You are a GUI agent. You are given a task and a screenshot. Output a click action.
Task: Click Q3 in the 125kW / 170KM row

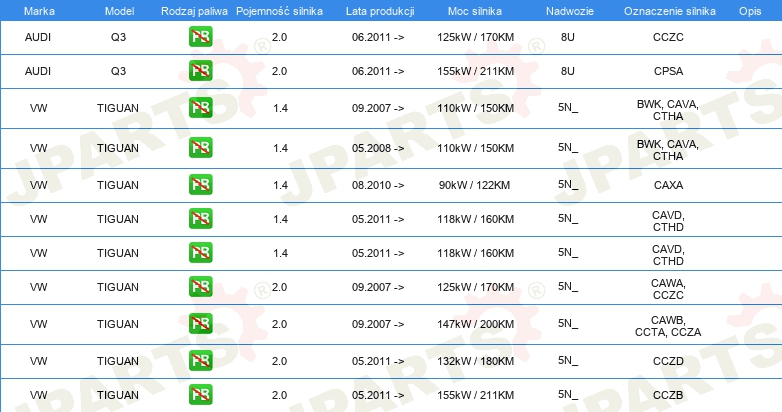[x=118, y=37]
